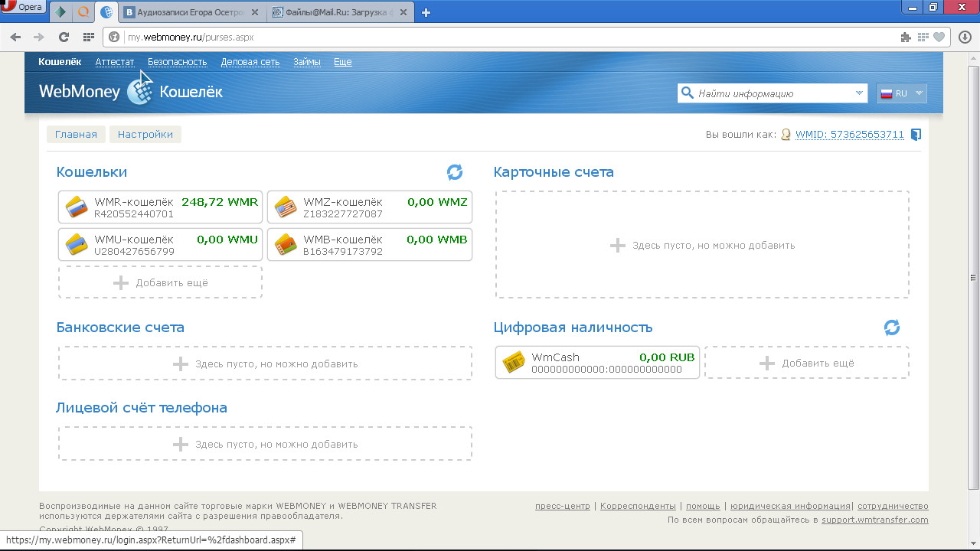Select the 248,72 WMR balance
Image resolution: width=980 pixels, height=551 pixels.
pos(220,202)
